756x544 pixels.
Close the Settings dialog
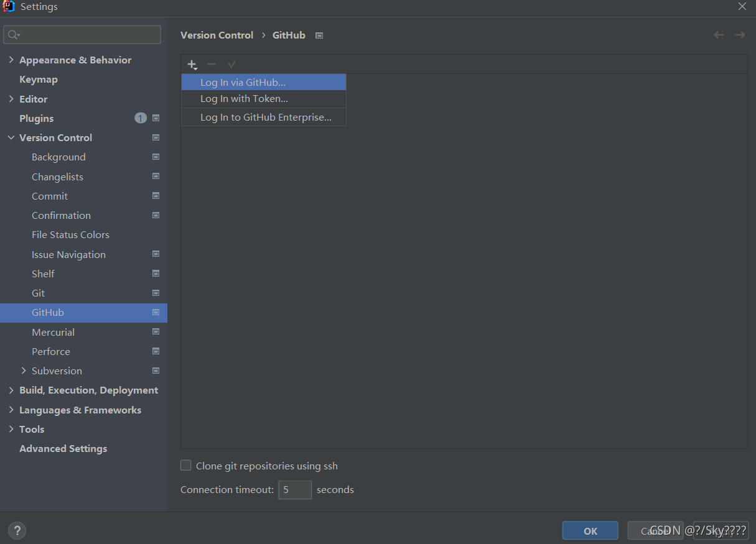[742, 6]
